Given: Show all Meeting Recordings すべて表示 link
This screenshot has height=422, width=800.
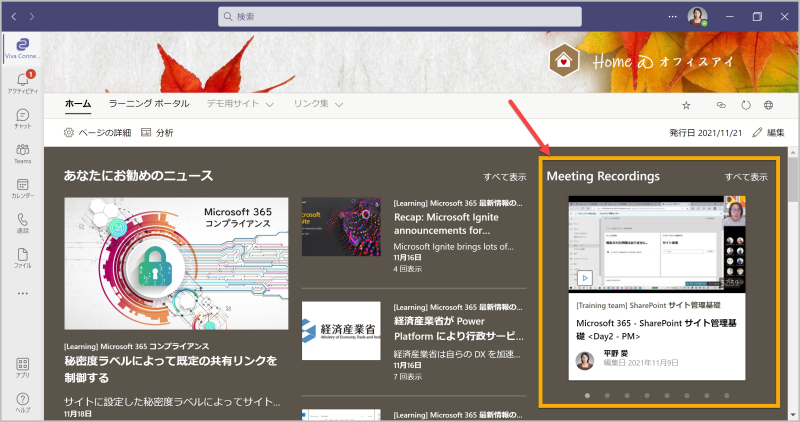Looking at the screenshot, I should pos(746,177).
